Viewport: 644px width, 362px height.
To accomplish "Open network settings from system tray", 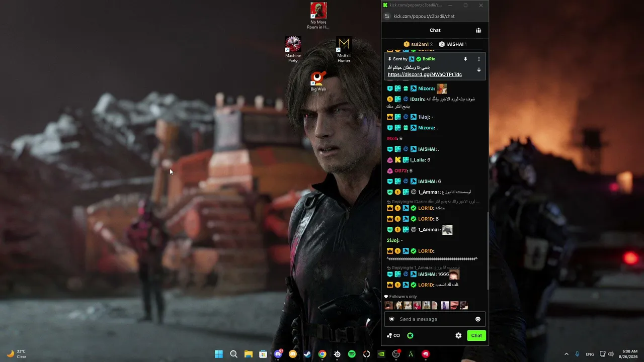I will 603,354.
